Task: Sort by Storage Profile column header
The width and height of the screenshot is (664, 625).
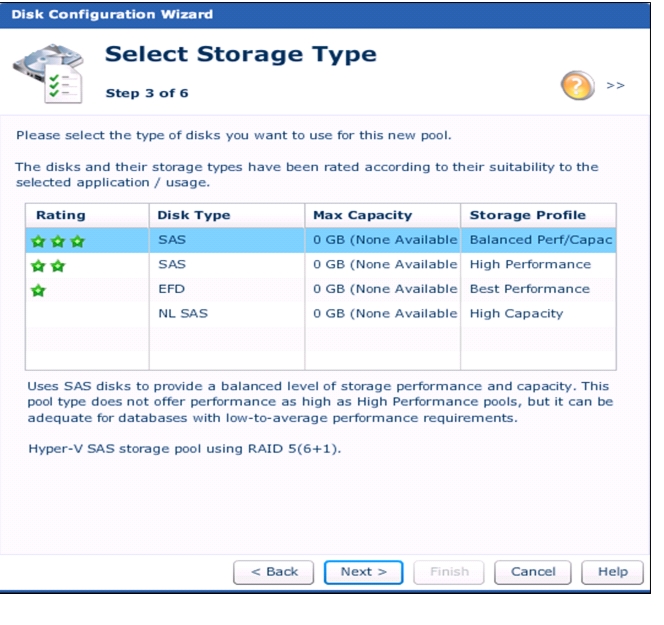Action: (x=538, y=216)
